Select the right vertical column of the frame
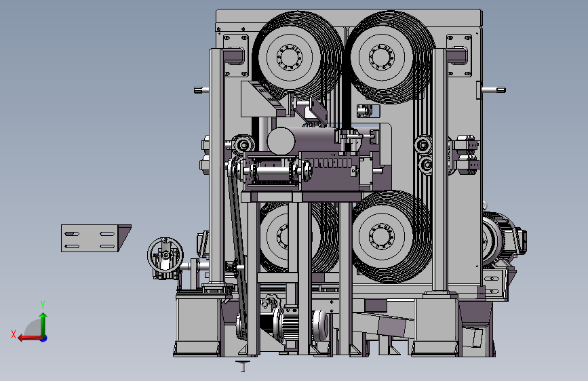588x381 pixels. tap(440, 169)
